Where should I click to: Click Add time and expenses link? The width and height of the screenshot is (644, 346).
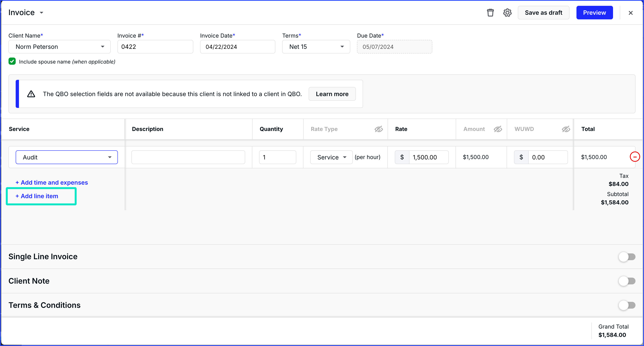[x=52, y=182]
